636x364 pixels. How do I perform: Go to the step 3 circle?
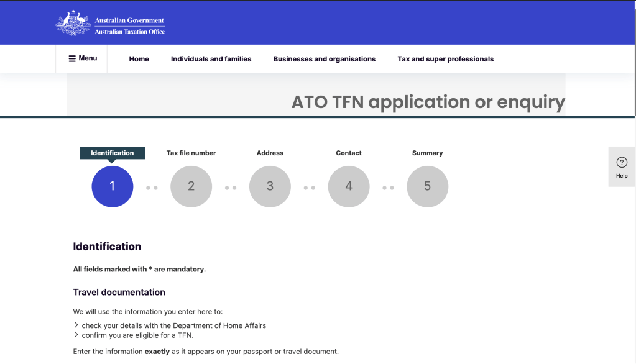(270, 186)
